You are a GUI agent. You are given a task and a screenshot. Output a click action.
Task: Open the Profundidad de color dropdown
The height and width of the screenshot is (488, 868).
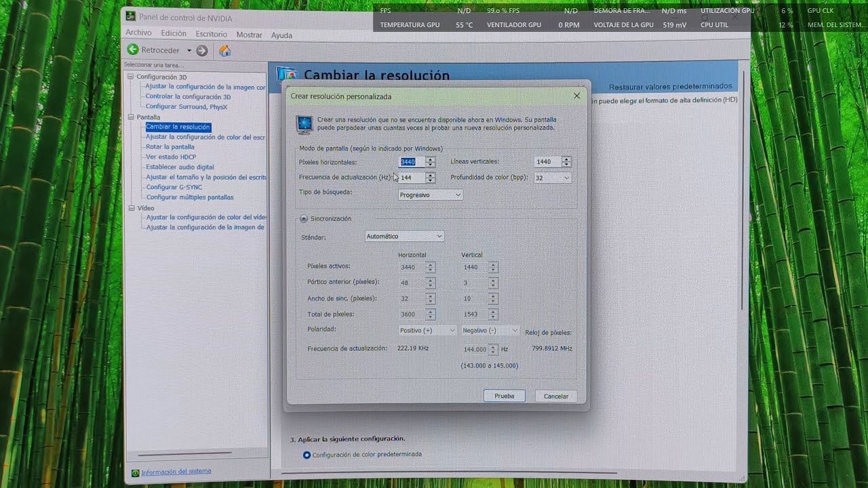(553, 178)
